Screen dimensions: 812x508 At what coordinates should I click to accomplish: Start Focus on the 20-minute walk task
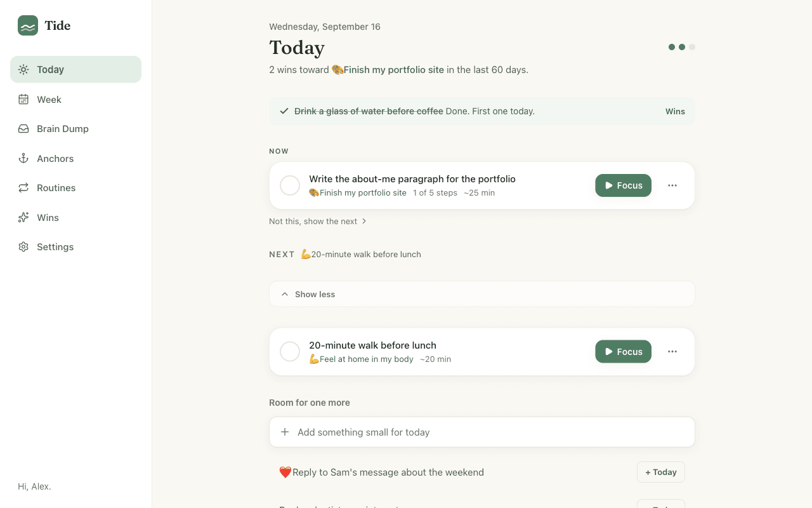click(x=623, y=352)
